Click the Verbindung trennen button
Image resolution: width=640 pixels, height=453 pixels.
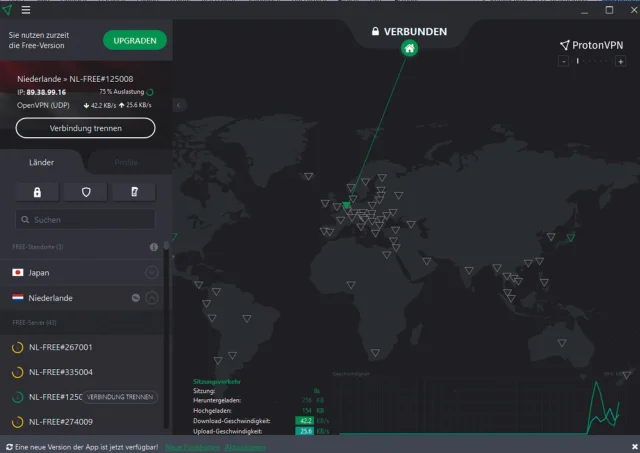point(85,128)
